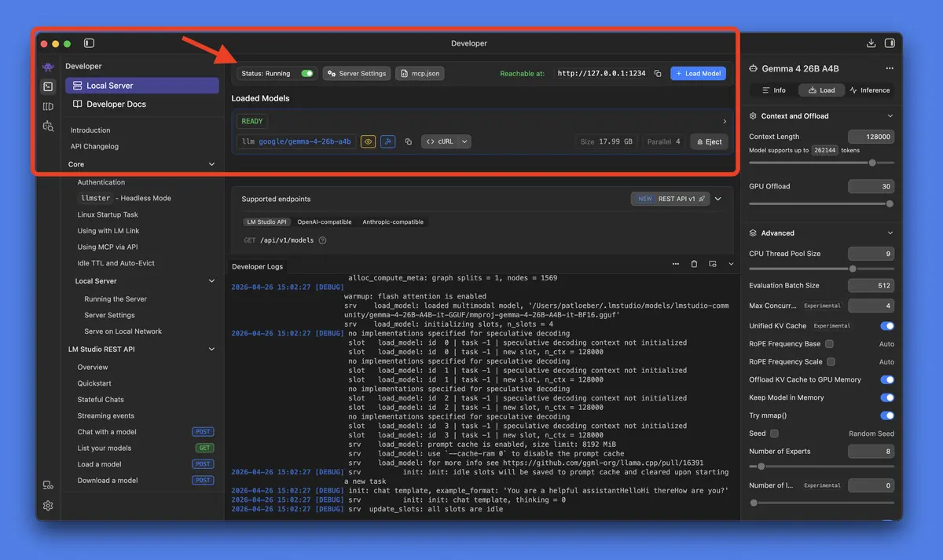This screenshot has width=943, height=560.
Task: Check the RoPE Frequency Scale box
Action: [831, 361]
